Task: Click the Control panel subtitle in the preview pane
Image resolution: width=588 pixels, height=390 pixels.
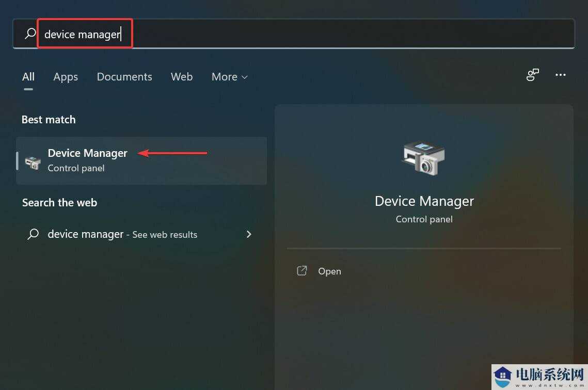Action: 424,219
